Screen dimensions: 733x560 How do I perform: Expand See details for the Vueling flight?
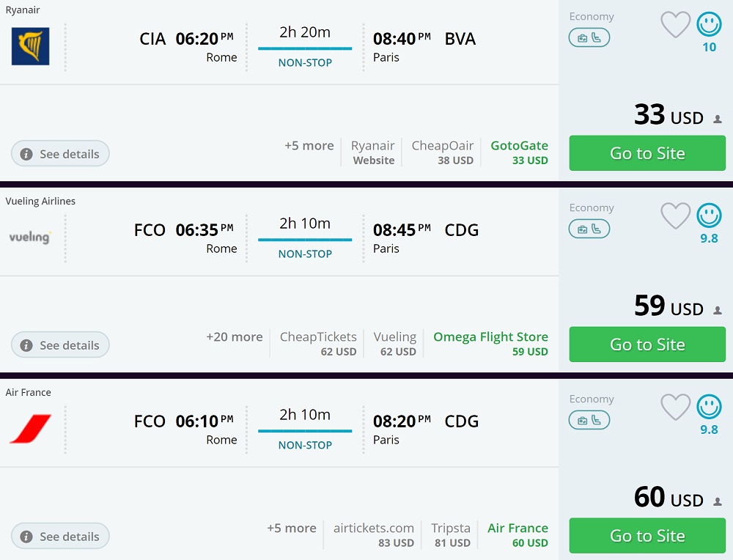(60, 345)
